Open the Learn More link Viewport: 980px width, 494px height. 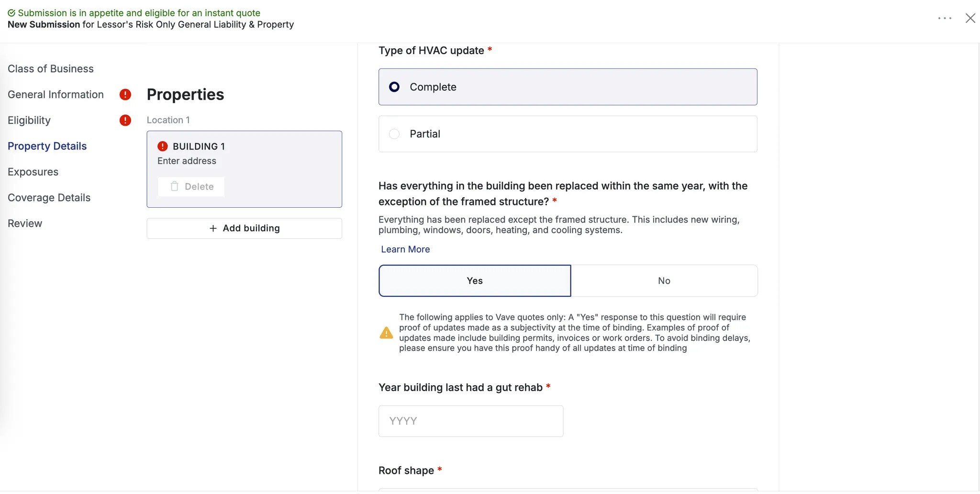click(x=405, y=249)
